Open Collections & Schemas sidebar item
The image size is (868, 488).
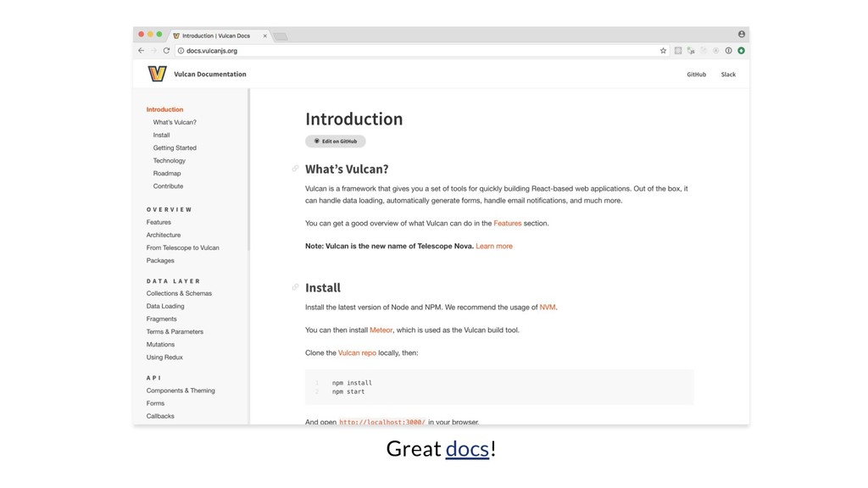pos(179,293)
